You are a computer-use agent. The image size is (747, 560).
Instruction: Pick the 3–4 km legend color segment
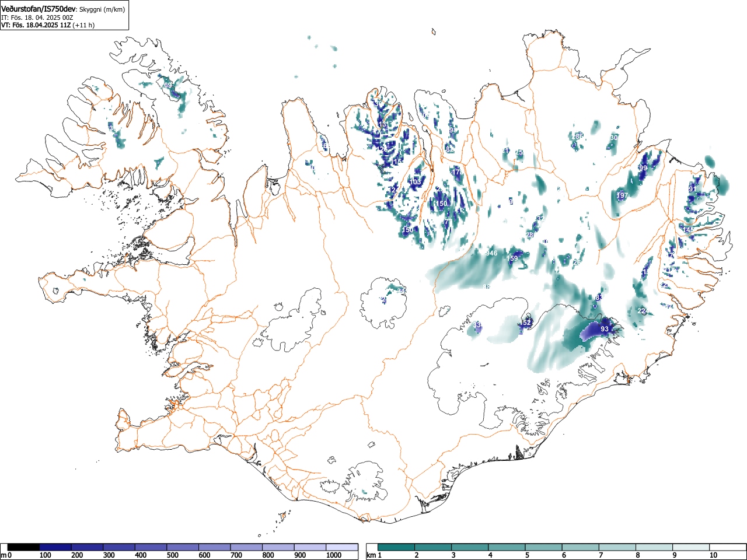click(470, 547)
